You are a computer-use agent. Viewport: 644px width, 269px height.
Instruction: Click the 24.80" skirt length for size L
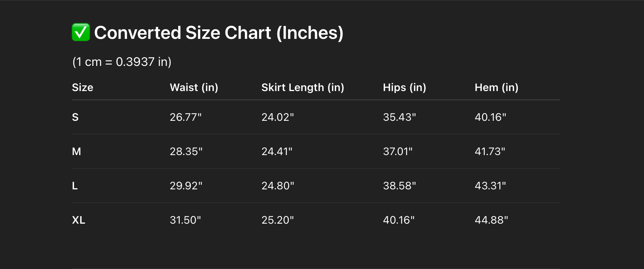tap(277, 186)
